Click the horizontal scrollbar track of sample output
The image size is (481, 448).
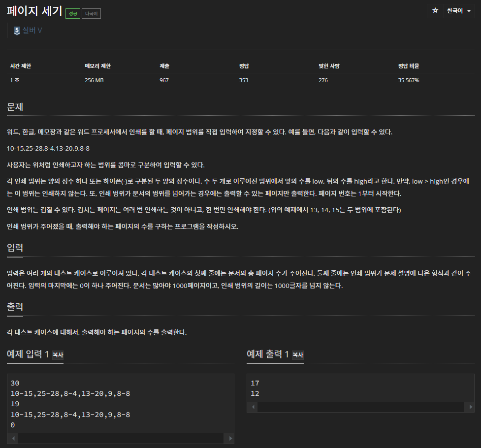pos(361,407)
